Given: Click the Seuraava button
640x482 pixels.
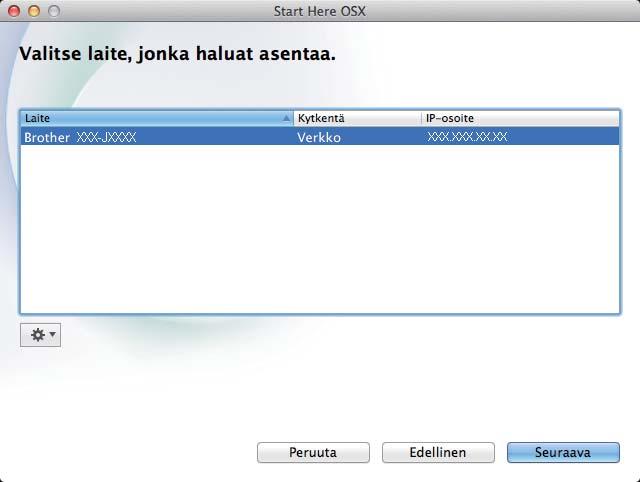Looking at the screenshot, I should 563,452.
